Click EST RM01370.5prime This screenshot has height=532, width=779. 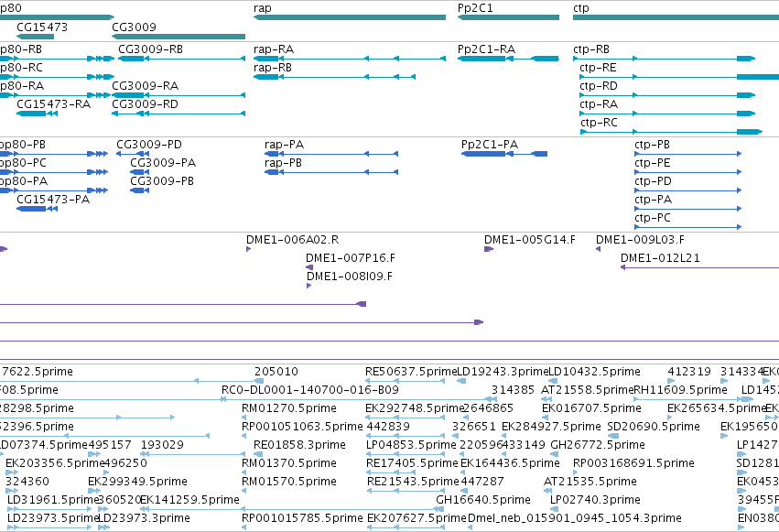pos(289,463)
